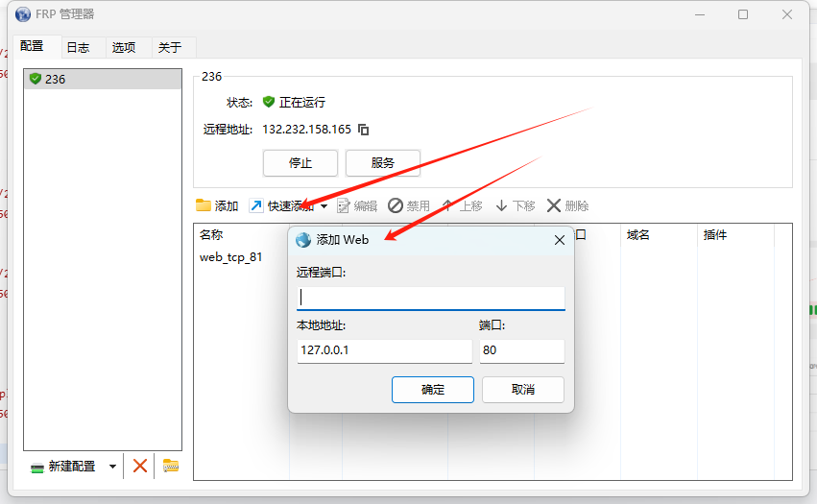Click the 下移 move-down arrow
Image resolution: width=817 pixels, height=504 pixels.
click(x=502, y=205)
